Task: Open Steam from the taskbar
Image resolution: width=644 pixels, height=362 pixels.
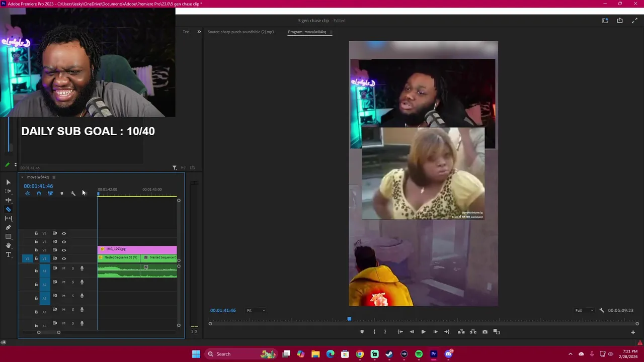Action: point(389,354)
